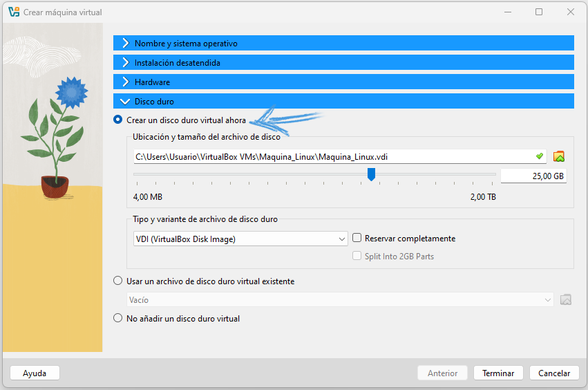This screenshot has height=390, width=588.
Task: Click the chevron icon beside Hardware
Action: pyautogui.click(x=125, y=82)
